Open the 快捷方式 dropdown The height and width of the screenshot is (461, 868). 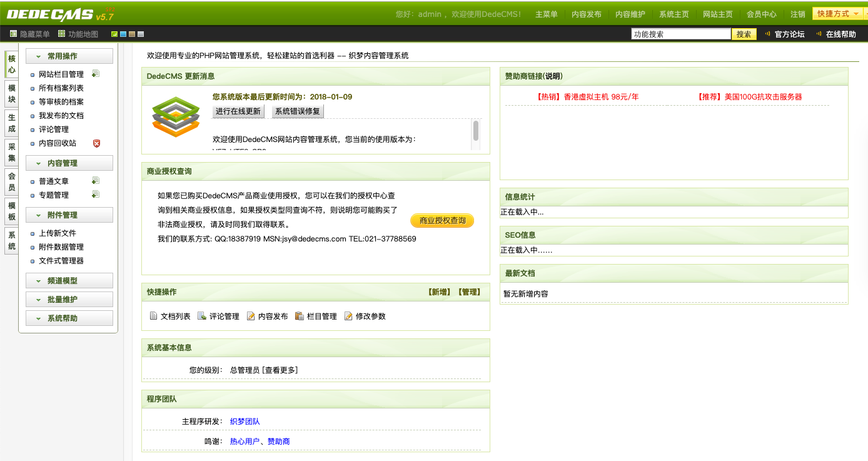pos(837,14)
